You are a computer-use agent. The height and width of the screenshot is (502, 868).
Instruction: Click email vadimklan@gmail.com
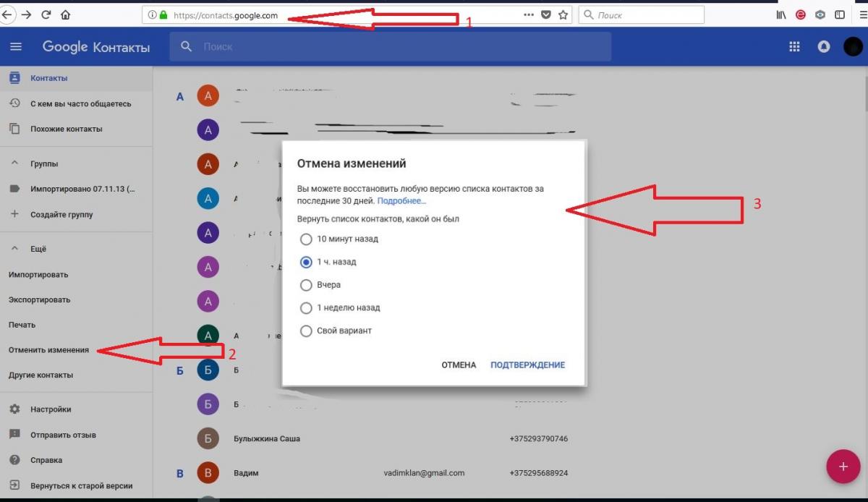tap(424, 473)
